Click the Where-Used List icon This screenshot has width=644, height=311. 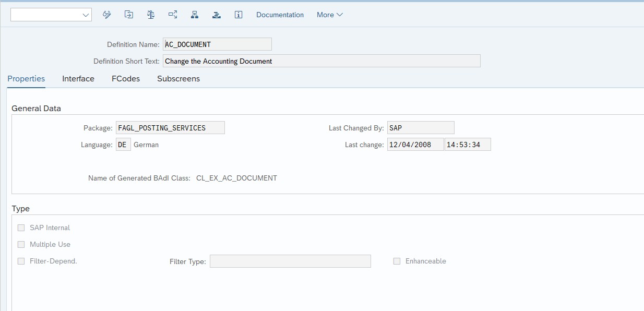tap(173, 15)
